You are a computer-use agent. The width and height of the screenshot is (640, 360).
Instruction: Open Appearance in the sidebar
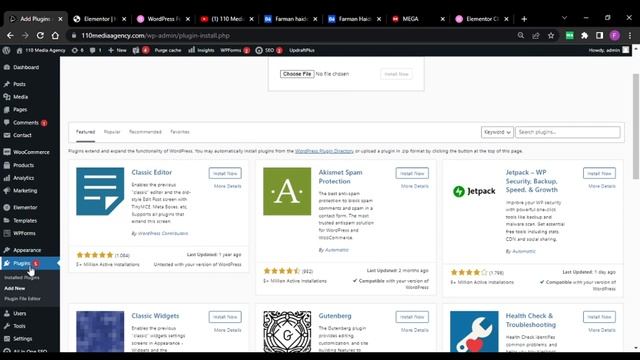(27, 250)
